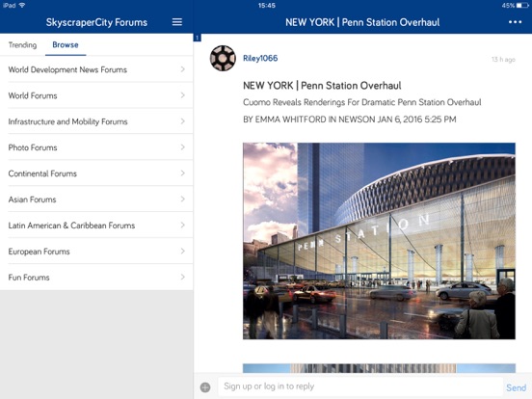Viewport: 532px width, 399px height.
Task: Expand the World Forums chevron
Action: [182, 95]
